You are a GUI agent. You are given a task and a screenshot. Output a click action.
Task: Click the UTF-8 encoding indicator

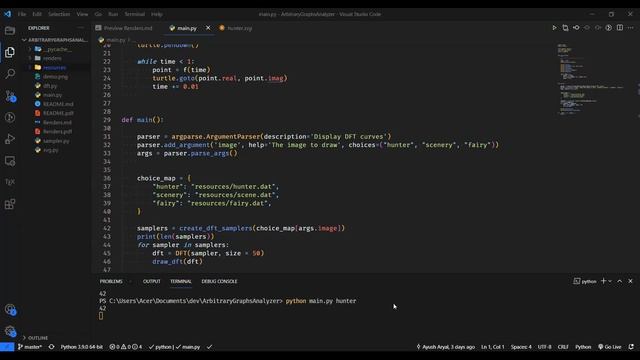point(544,347)
